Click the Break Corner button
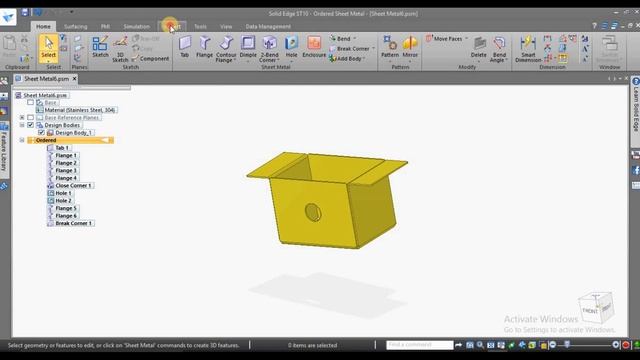640x360 pixels. 349,49
